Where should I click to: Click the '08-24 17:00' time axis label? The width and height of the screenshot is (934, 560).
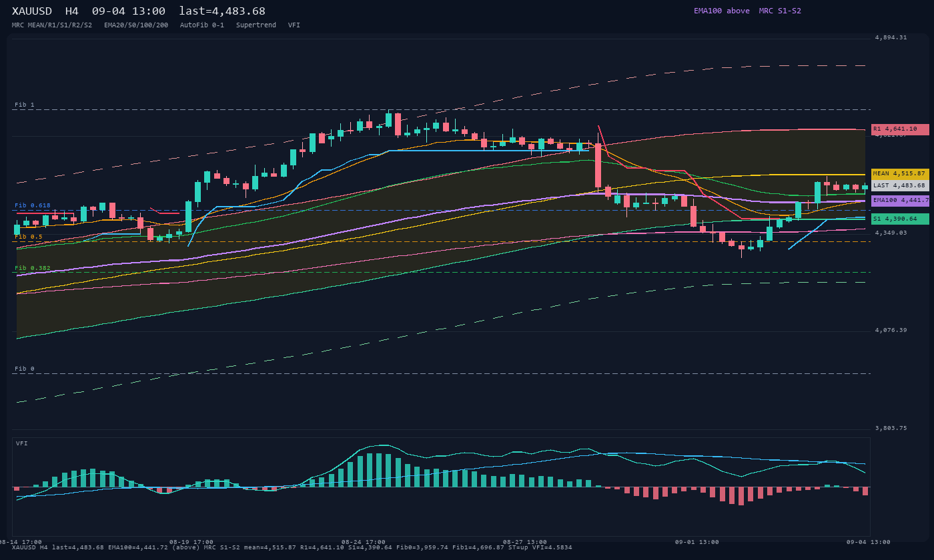tap(364, 542)
